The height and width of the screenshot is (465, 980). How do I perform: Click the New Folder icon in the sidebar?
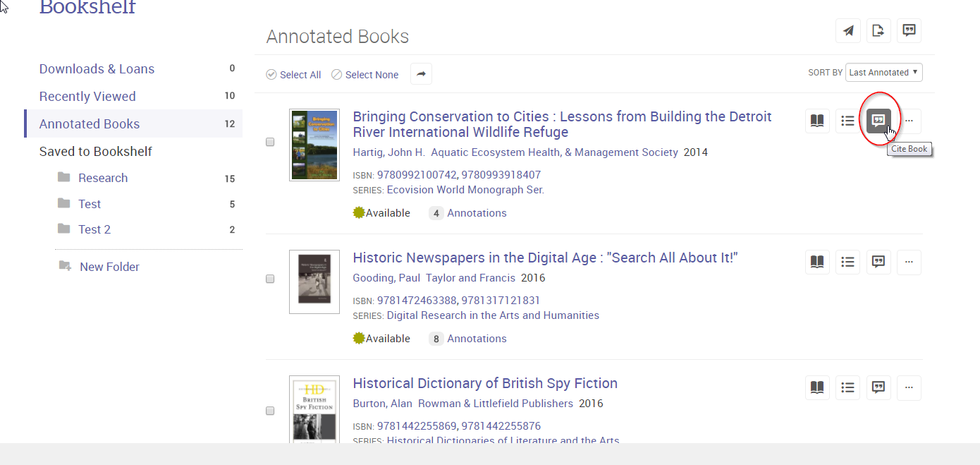[x=64, y=266]
